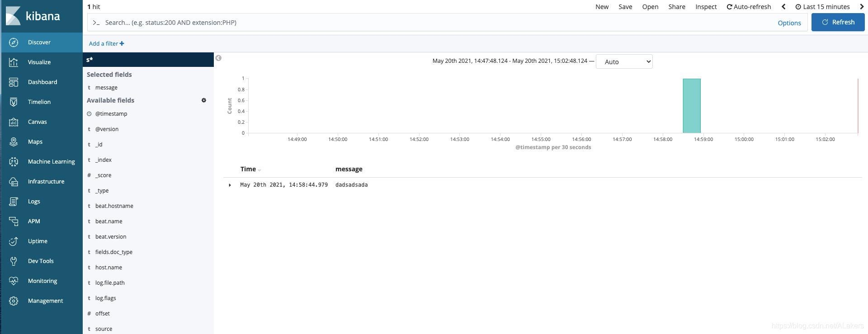
Task: Click the Options link in search bar
Action: click(789, 23)
